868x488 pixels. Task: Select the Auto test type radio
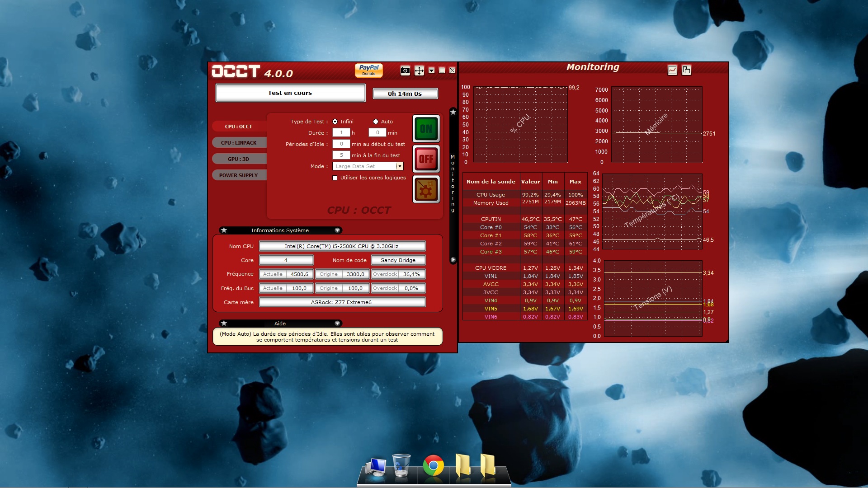pos(375,122)
